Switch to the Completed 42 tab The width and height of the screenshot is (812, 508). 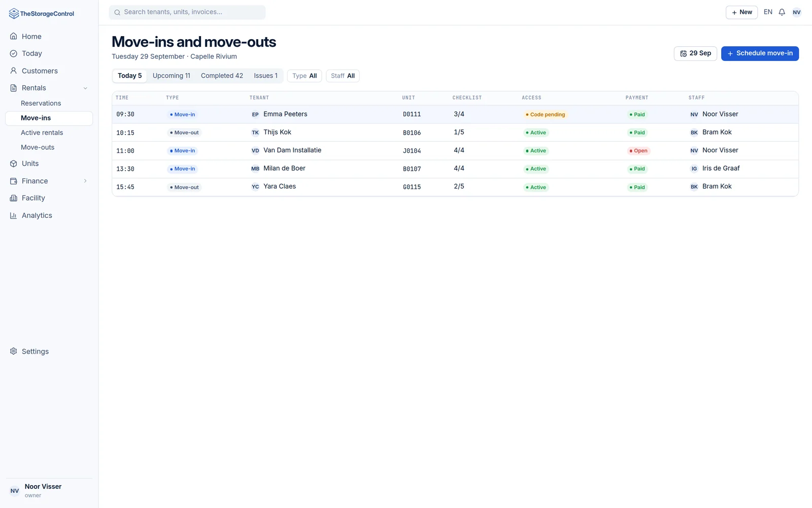coord(222,76)
